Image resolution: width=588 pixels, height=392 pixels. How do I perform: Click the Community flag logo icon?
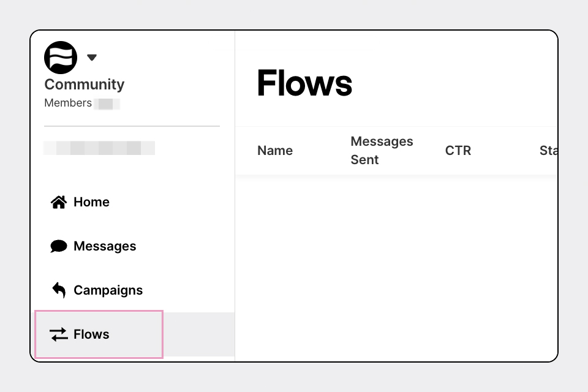(x=60, y=57)
